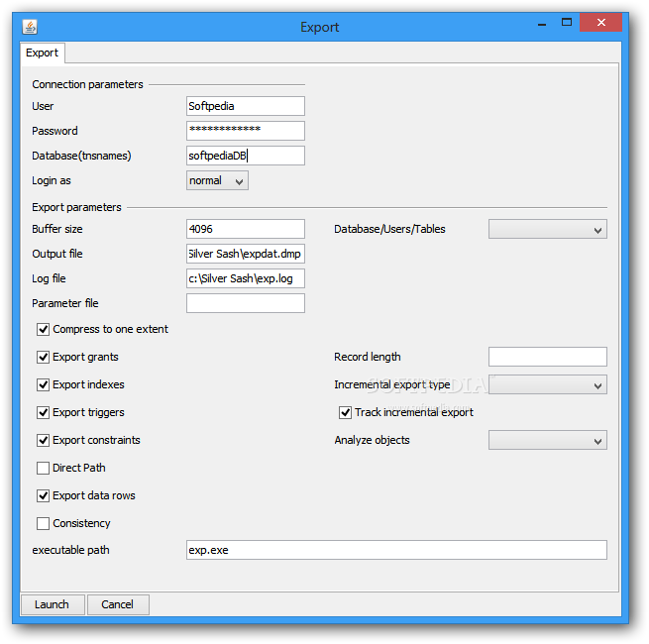Screen dimensions: 649x644
Task: Open the Database/Users/Tables dropdown
Action: tap(548, 229)
